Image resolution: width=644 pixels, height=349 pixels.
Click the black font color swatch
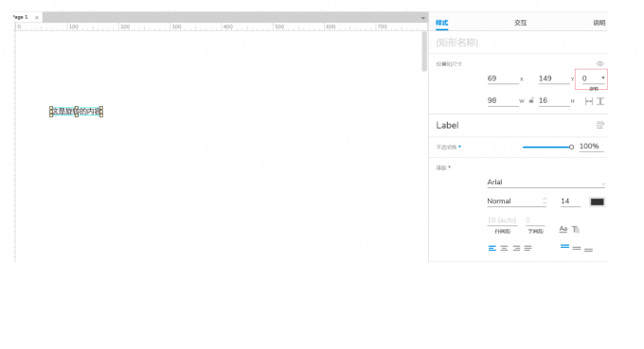coord(598,201)
